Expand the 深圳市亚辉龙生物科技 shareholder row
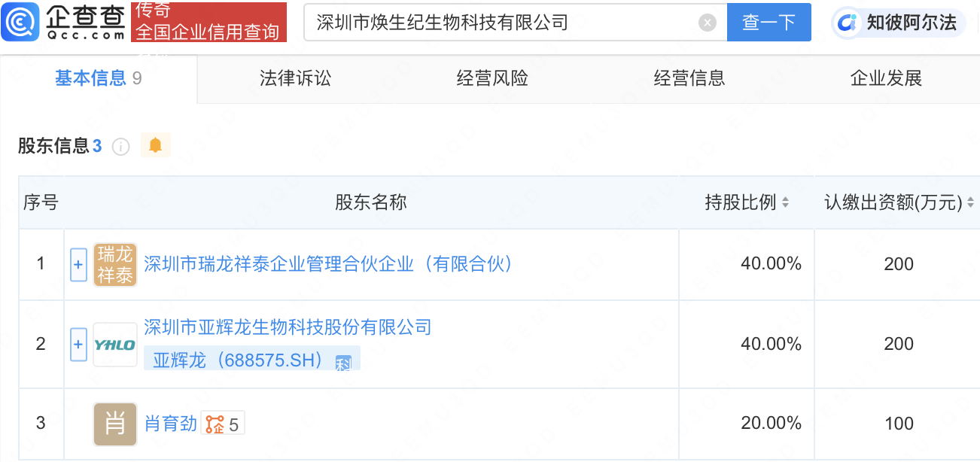The height and width of the screenshot is (462, 980). (x=78, y=345)
